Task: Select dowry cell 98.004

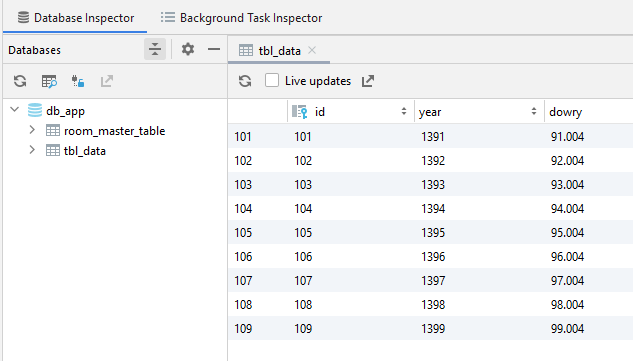Action: [589, 304]
